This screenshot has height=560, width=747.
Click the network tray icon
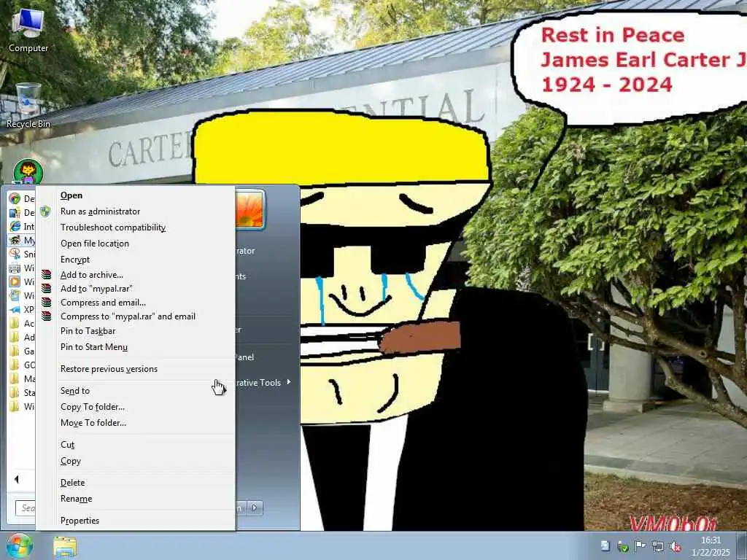click(x=658, y=547)
